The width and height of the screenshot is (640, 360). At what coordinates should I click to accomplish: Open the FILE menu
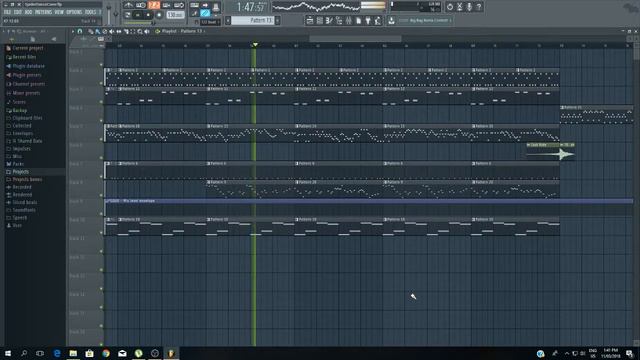coord(7,12)
